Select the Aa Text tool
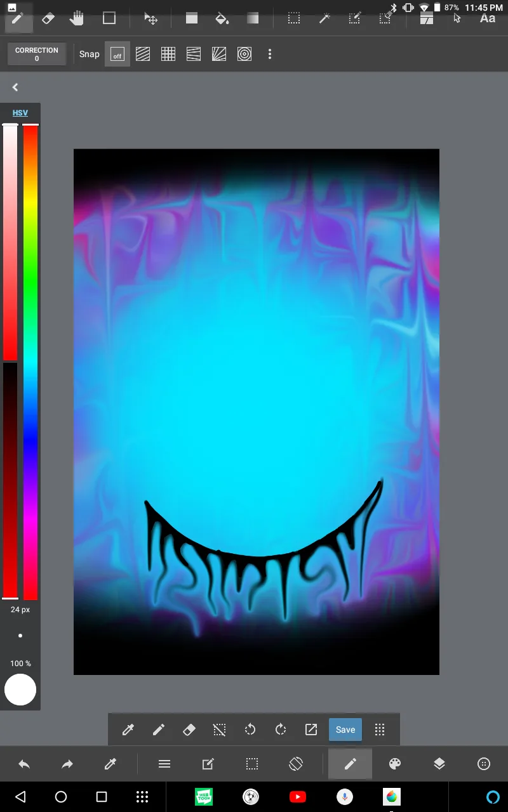This screenshot has width=508, height=812. pyautogui.click(x=488, y=18)
